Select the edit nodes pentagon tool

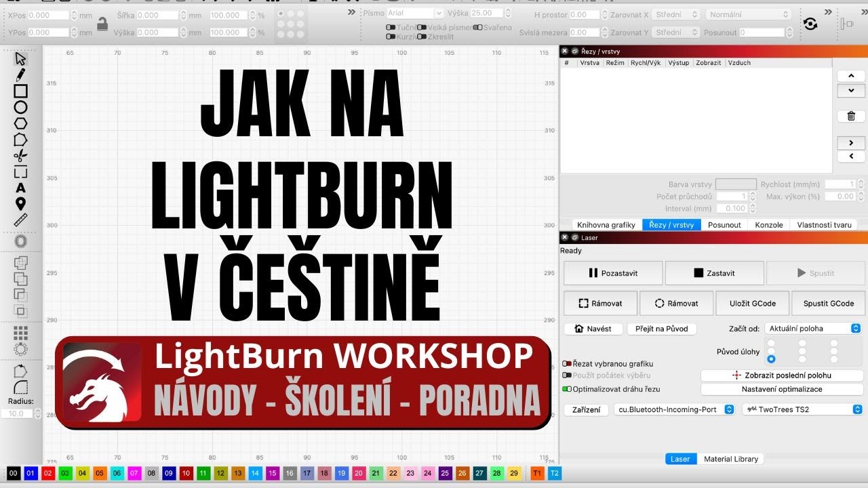20,140
